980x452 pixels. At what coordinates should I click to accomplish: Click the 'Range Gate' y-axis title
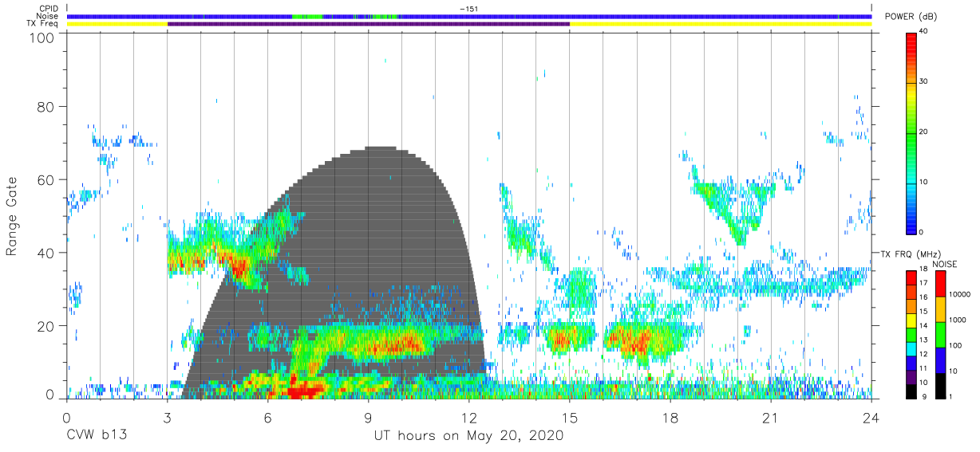pos(12,216)
